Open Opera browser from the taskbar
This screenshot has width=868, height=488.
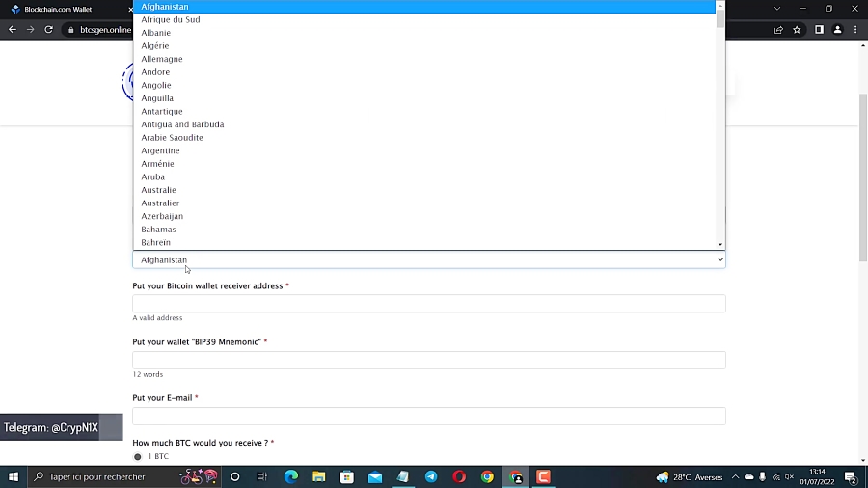pos(459,477)
